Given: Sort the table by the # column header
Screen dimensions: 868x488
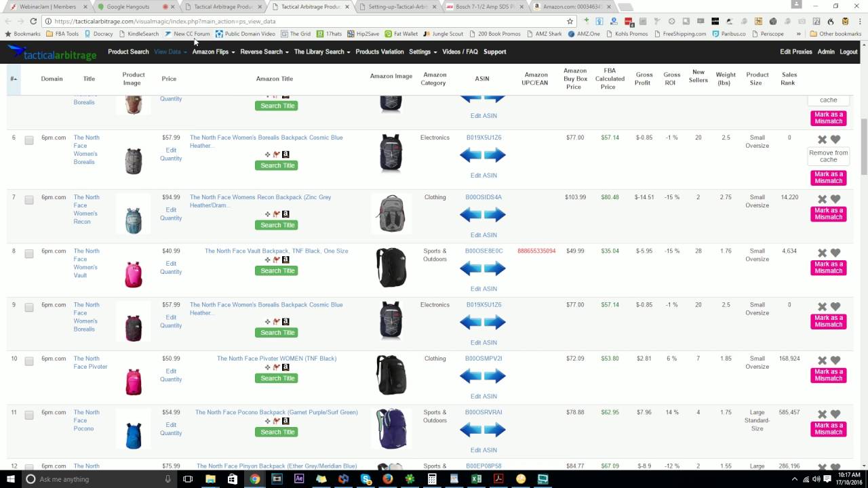Looking at the screenshot, I should (x=14, y=79).
